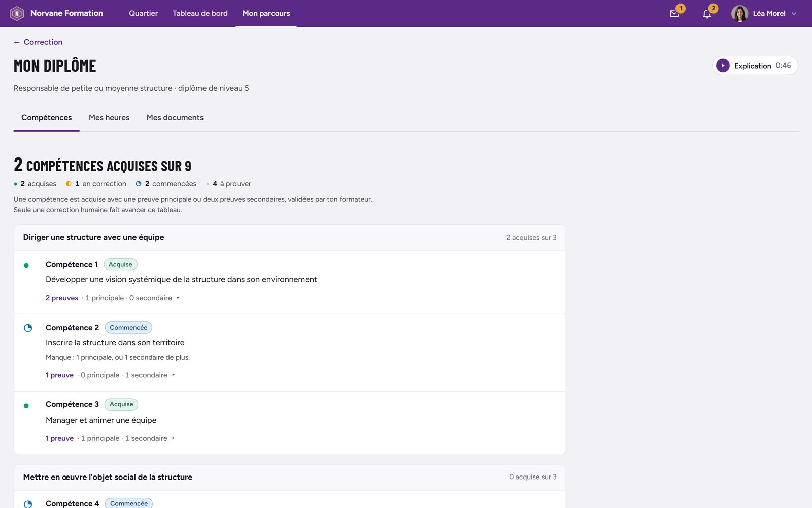Screen dimensions: 812x508
Task: Select Mon parcours in the top navigation
Action: 266,13
